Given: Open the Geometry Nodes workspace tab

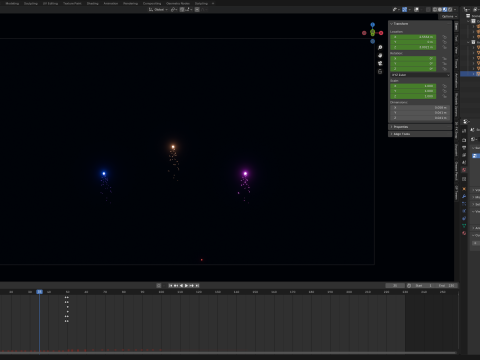Looking at the screenshot, I should (x=178, y=3).
